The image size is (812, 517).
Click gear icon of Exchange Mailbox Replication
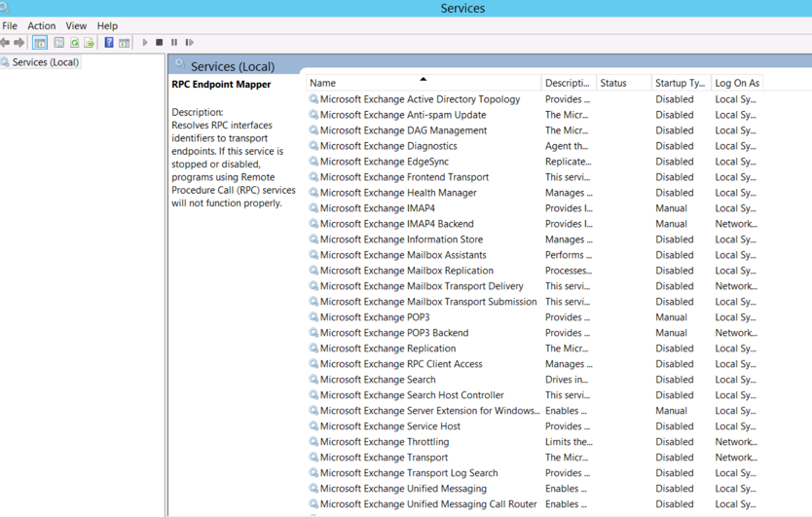pyautogui.click(x=314, y=270)
